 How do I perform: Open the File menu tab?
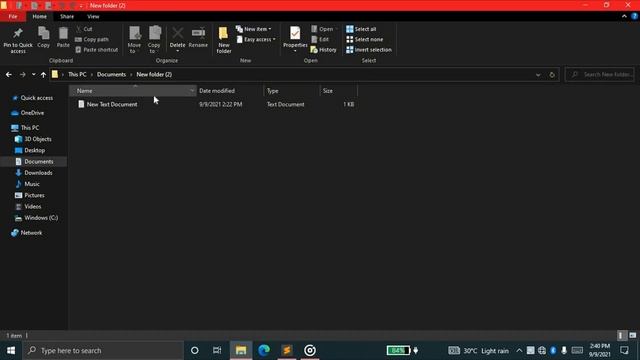tap(13, 17)
